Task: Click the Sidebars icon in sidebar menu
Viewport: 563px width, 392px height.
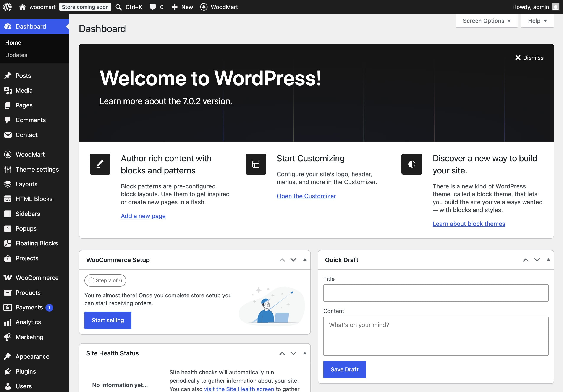Action: pyautogui.click(x=8, y=214)
